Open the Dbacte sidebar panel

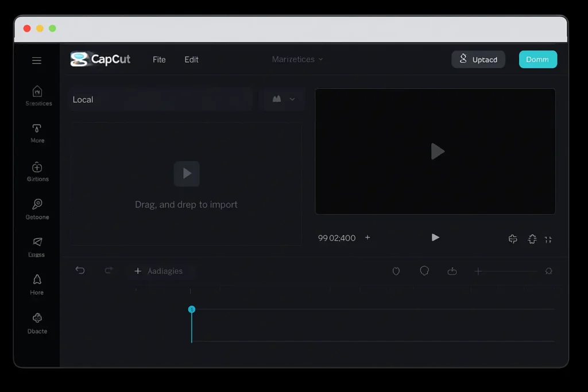[x=37, y=319]
